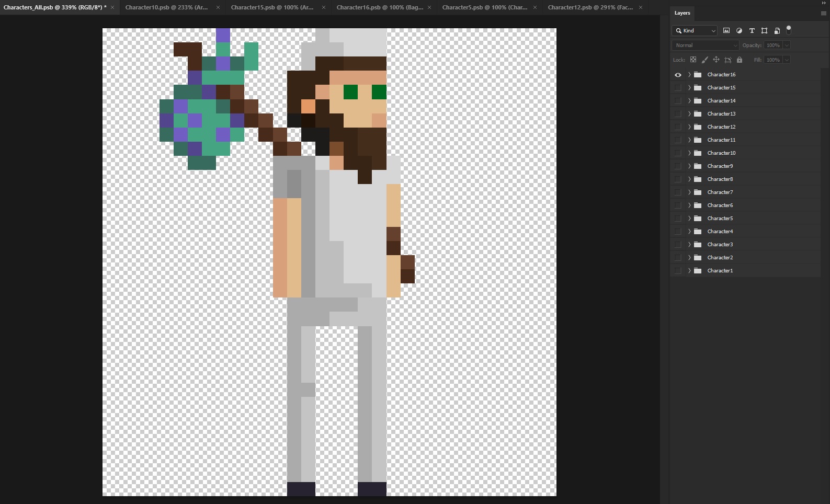Click the Character16 folder icon
830x504 pixels.
coord(698,75)
